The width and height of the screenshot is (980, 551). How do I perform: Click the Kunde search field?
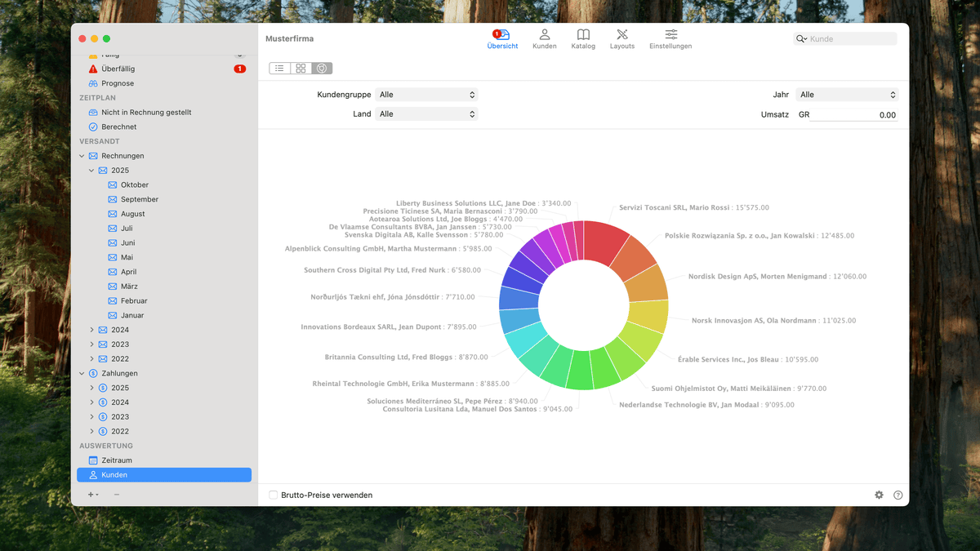point(849,39)
